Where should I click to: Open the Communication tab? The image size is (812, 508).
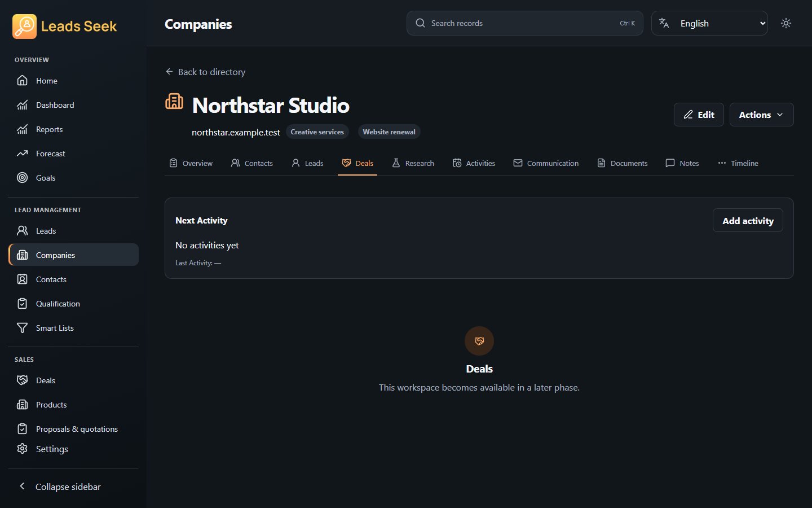[546, 163]
